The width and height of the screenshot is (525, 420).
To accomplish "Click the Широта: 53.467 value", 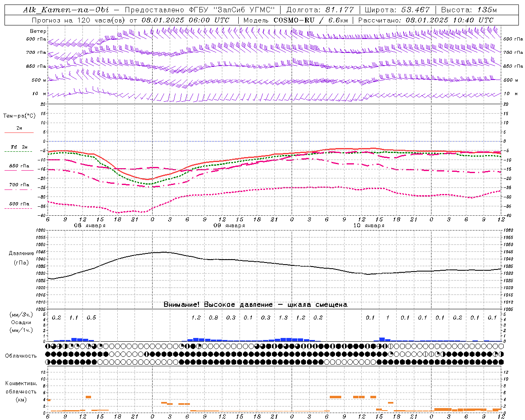I will [x=397, y=10].
